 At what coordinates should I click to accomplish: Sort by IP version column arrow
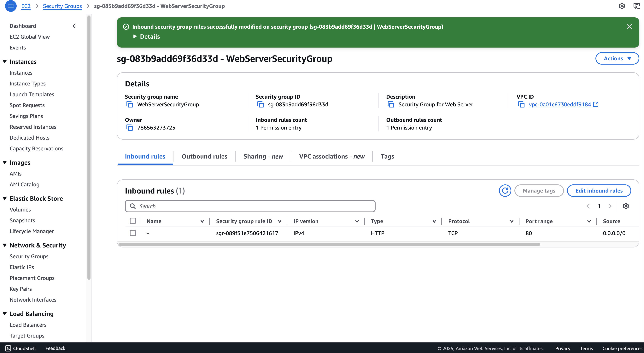point(357,221)
